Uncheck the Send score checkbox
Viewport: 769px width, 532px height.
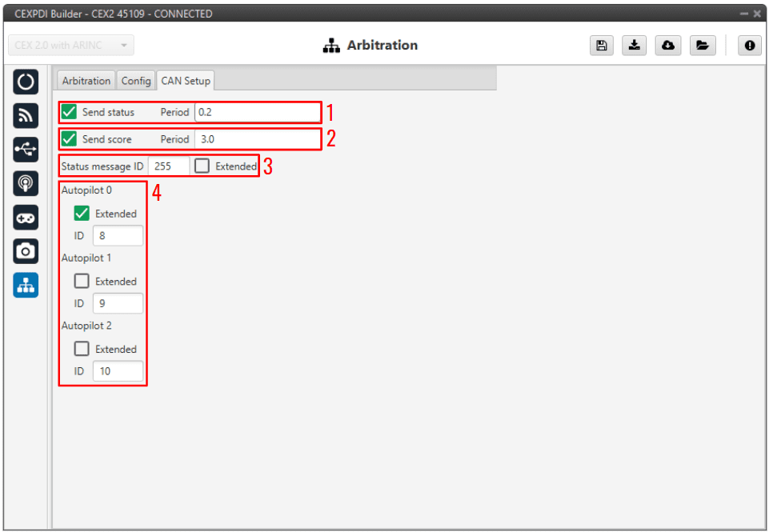69,139
